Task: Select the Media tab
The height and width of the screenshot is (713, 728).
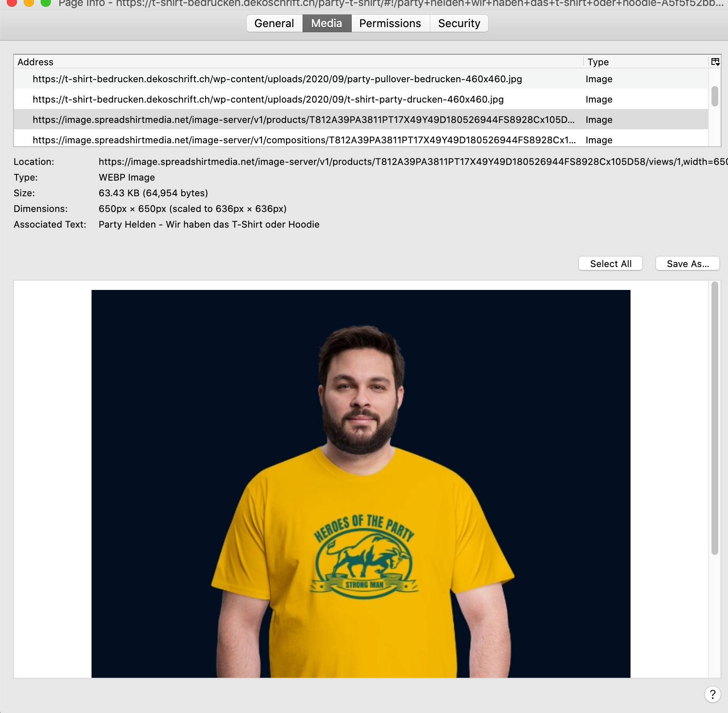Action: pyautogui.click(x=326, y=23)
